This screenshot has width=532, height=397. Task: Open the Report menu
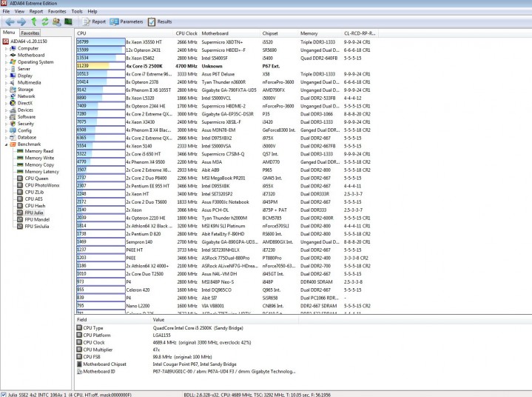click(36, 11)
